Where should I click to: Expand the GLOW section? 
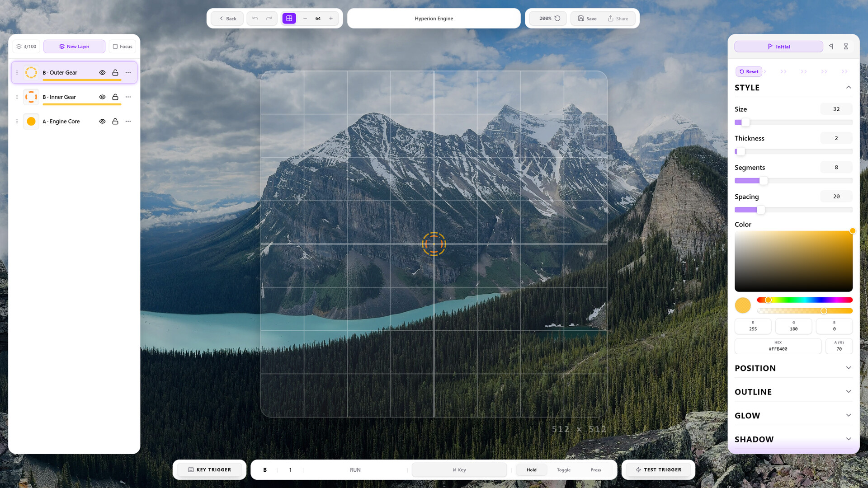793,416
